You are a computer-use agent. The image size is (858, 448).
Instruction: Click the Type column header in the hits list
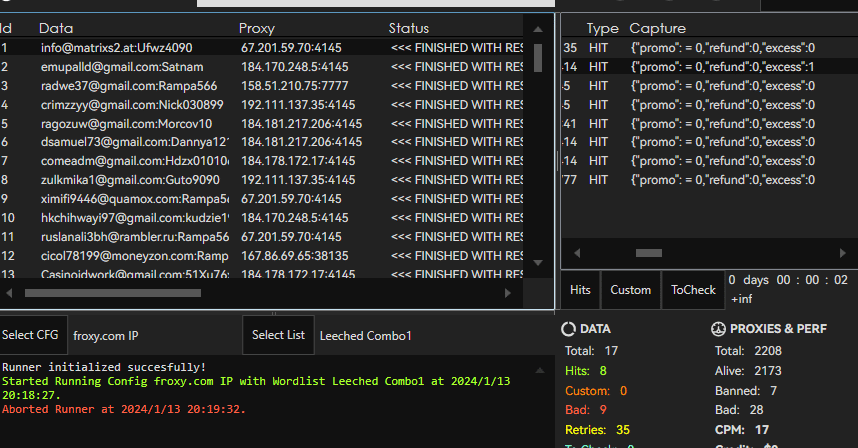click(x=602, y=28)
